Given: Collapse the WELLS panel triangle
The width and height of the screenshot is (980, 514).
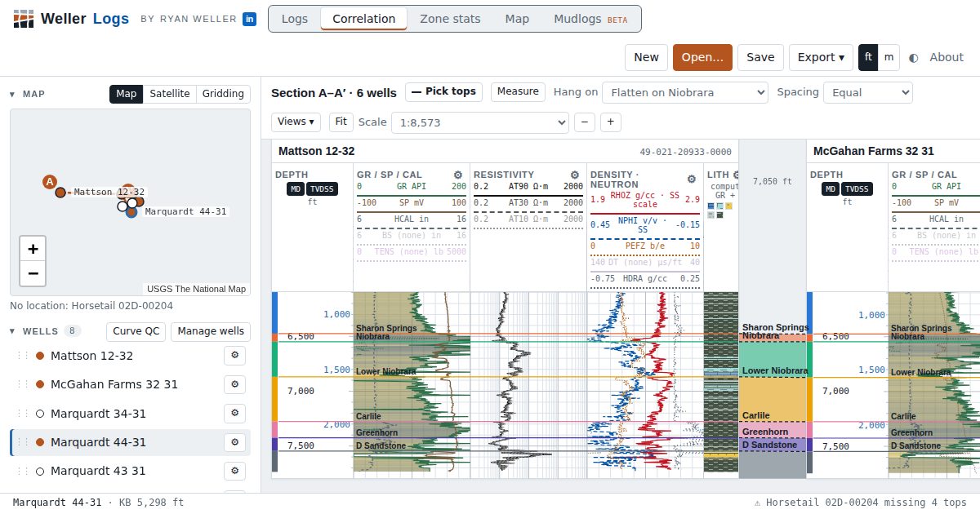Looking at the screenshot, I should 12,331.
